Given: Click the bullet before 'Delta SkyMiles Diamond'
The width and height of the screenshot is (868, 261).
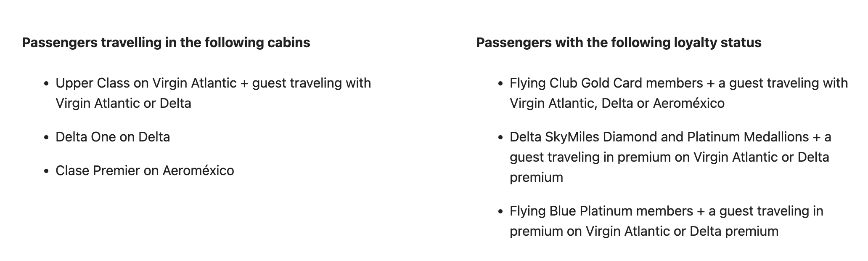Looking at the screenshot, I should 500,138.
